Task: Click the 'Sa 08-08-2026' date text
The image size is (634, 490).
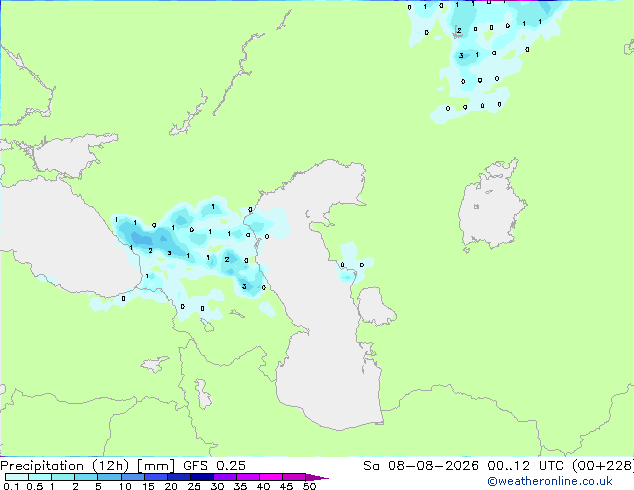Action: [421, 466]
